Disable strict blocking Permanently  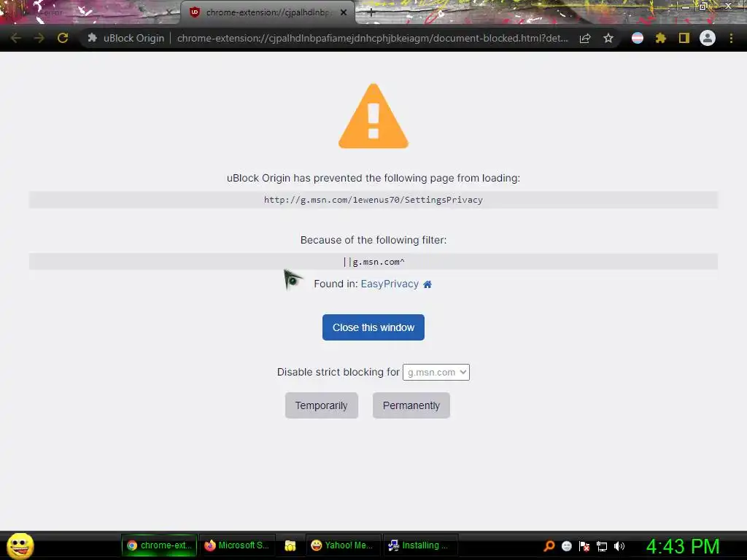pos(411,405)
